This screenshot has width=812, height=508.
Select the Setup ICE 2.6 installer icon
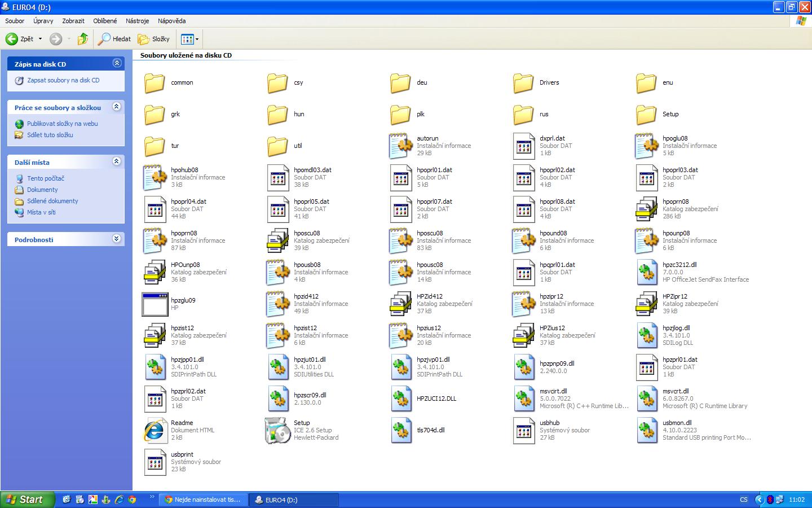pyautogui.click(x=277, y=431)
